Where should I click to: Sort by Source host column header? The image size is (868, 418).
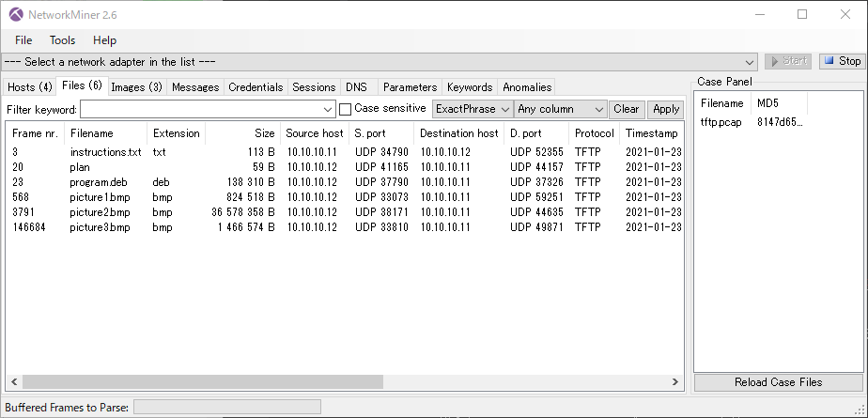[315, 133]
